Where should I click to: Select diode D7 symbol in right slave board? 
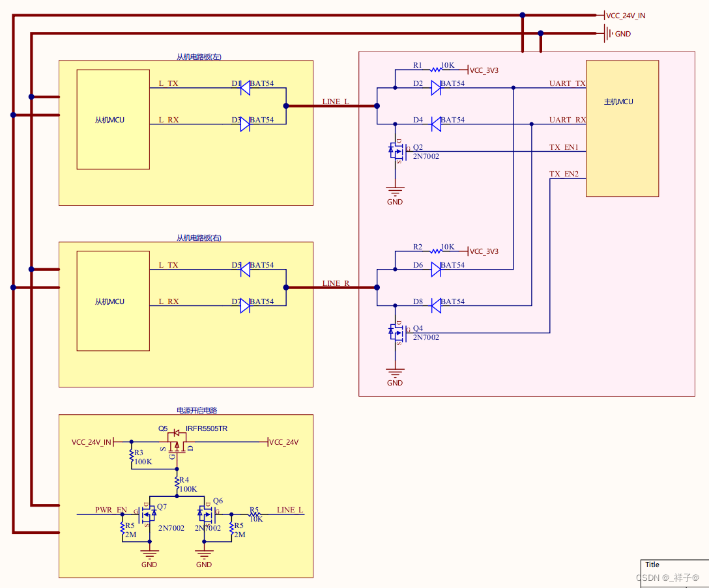tap(245, 306)
